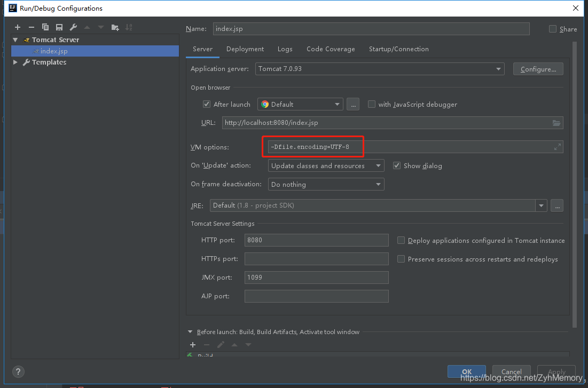588x388 pixels.
Task: Move configuration down in the list toolbar
Action: pyautogui.click(x=101, y=27)
